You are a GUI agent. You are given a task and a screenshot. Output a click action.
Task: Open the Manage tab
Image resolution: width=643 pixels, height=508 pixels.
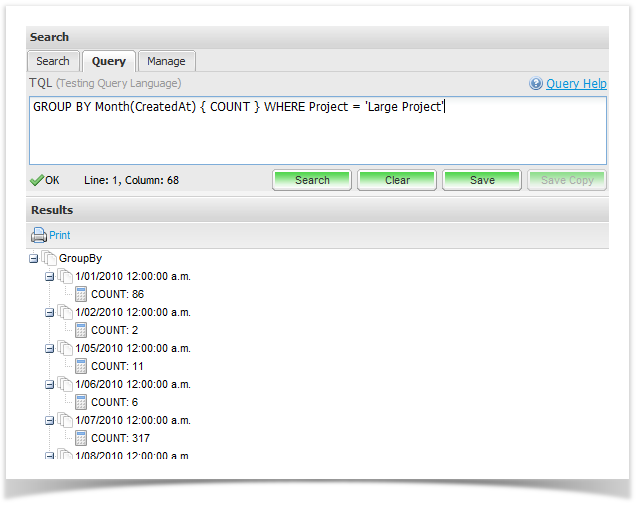[x=166, y=61]
